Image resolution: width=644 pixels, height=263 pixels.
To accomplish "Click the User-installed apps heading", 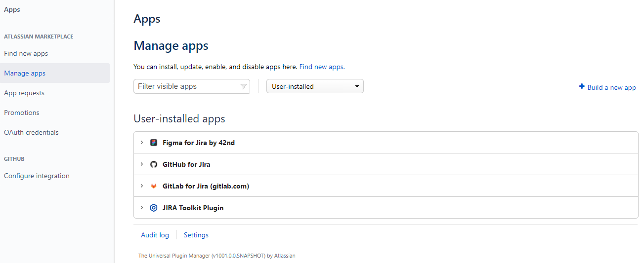I will coord(179,119).
